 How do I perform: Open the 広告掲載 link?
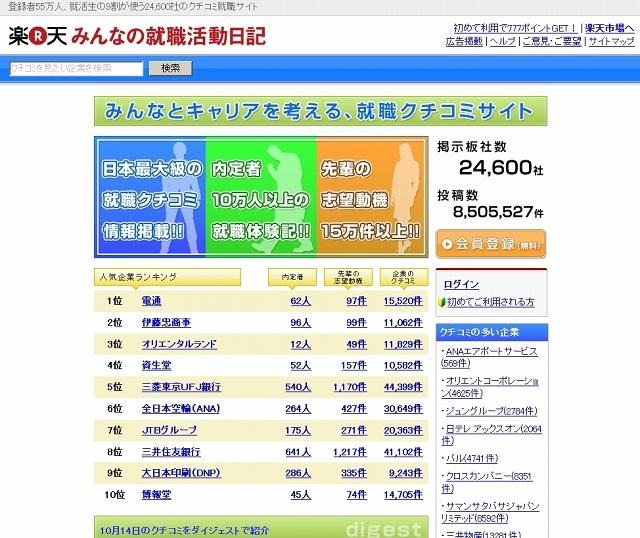[464, 41]
